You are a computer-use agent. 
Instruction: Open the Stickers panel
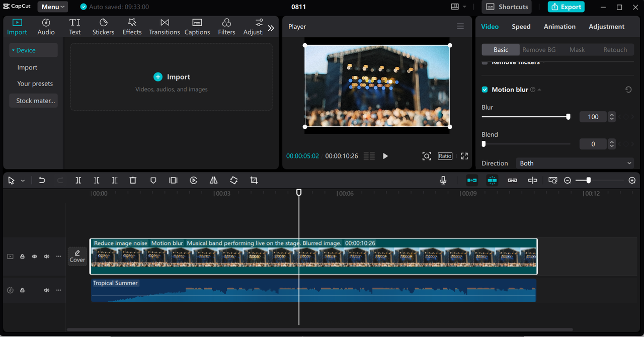pos(103,27)
